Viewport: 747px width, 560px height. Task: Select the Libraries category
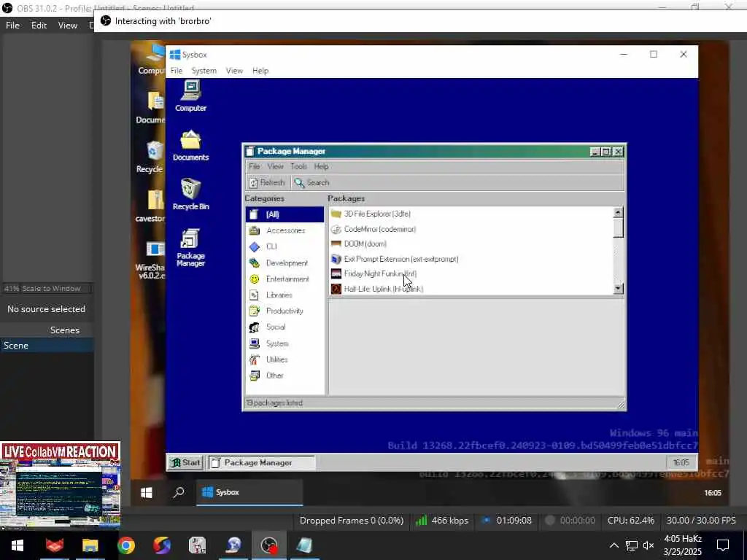pyautogui.click(x=285, y=295)
